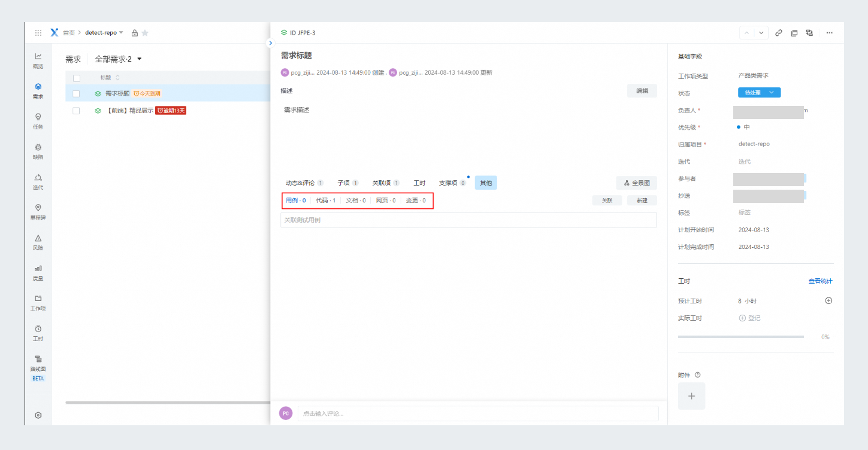868x450 pixels.
Task: Go to previous item with up arrow
Action: (x=746, y=33)
